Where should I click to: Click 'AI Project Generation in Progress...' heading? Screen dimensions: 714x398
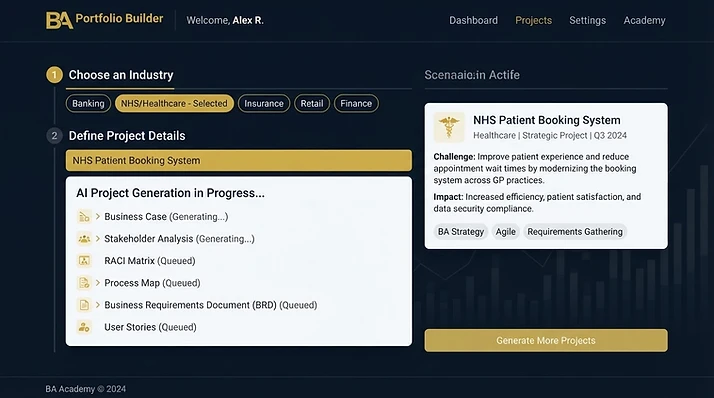pyautogui.click(x=170, y=193)
